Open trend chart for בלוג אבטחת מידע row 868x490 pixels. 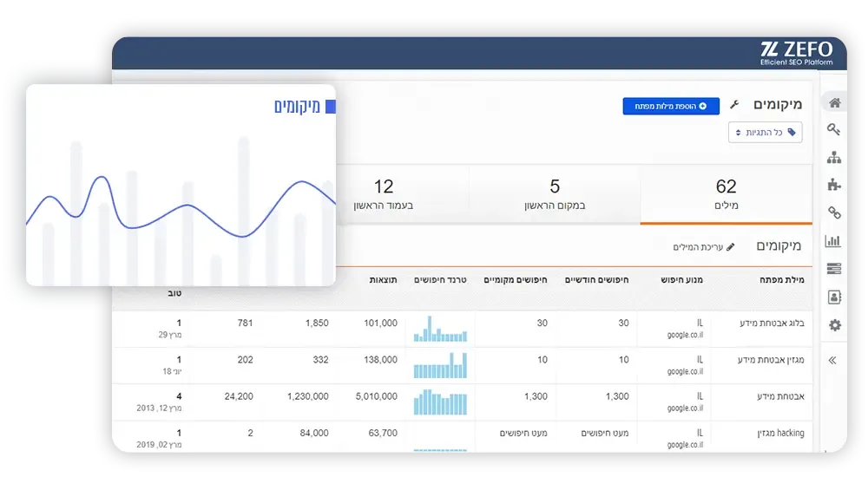pos(440,329)
